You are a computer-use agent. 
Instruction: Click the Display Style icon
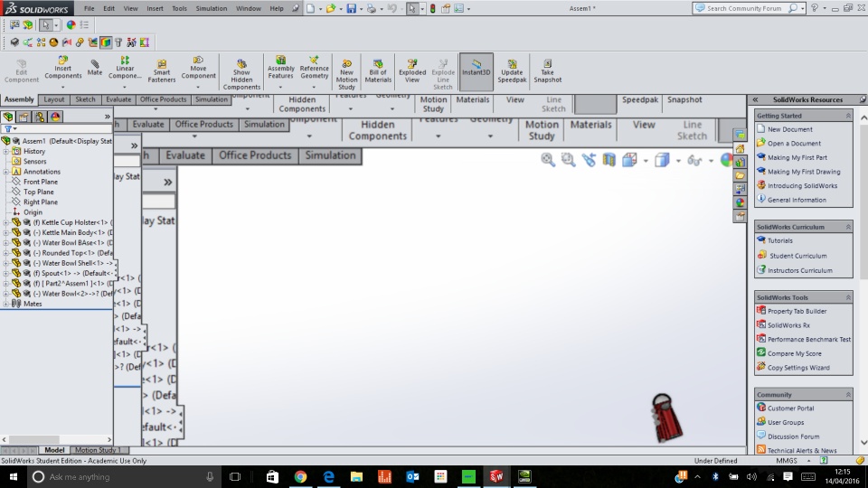click(662, 160)
